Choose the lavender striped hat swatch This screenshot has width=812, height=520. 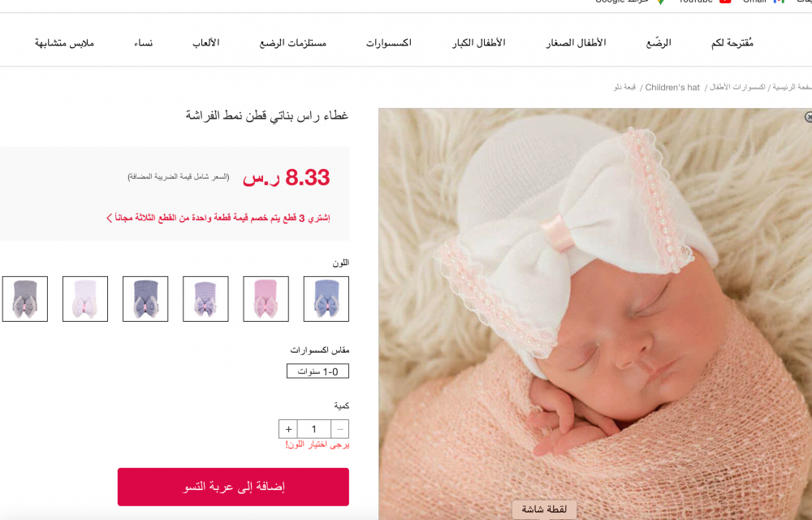click(205, 299)
